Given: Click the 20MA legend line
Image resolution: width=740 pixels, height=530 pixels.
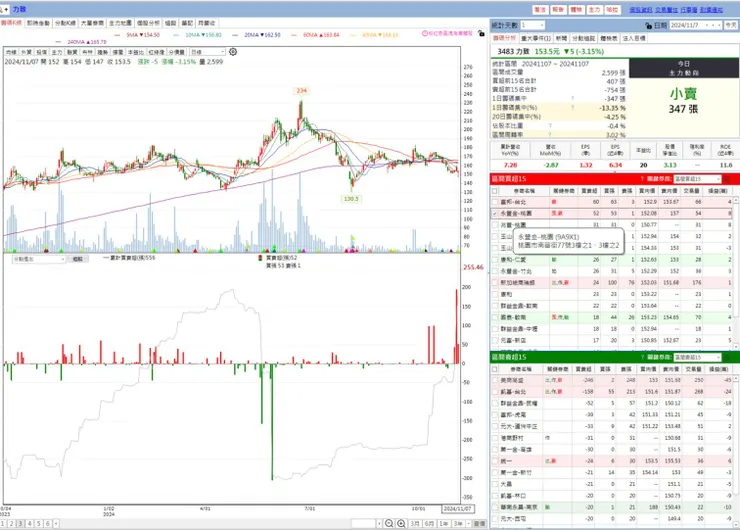Looking at the screenshot, I should click(257, 35).
